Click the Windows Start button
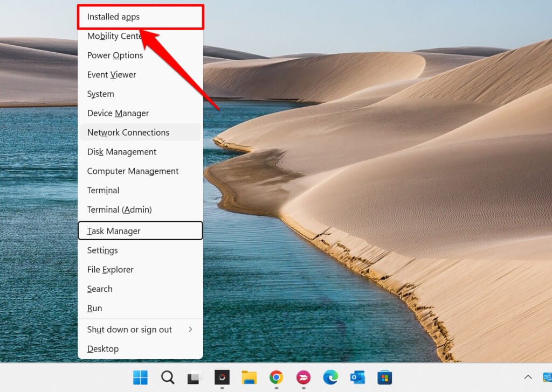552x392 pixels. click(x=141, y=377)
